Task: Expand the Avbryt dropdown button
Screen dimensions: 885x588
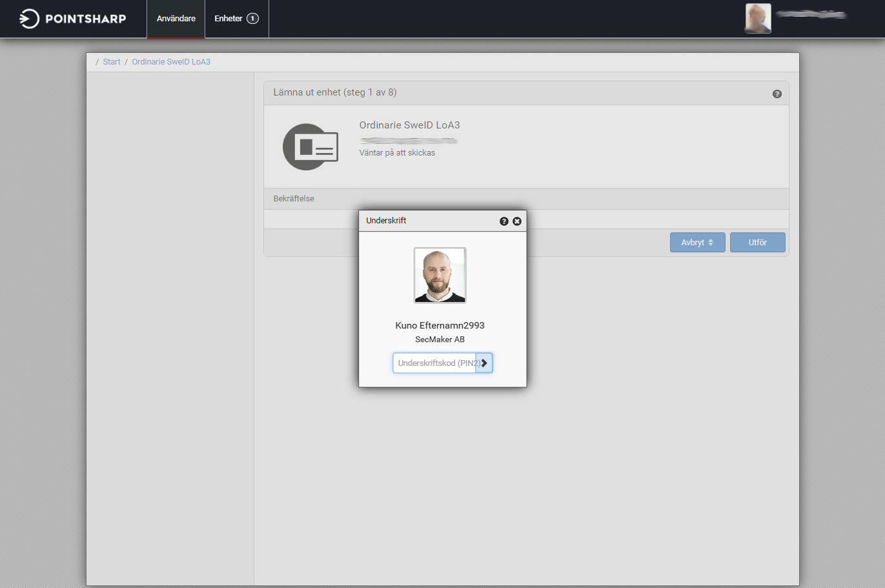Action: [x=697, y=243]
